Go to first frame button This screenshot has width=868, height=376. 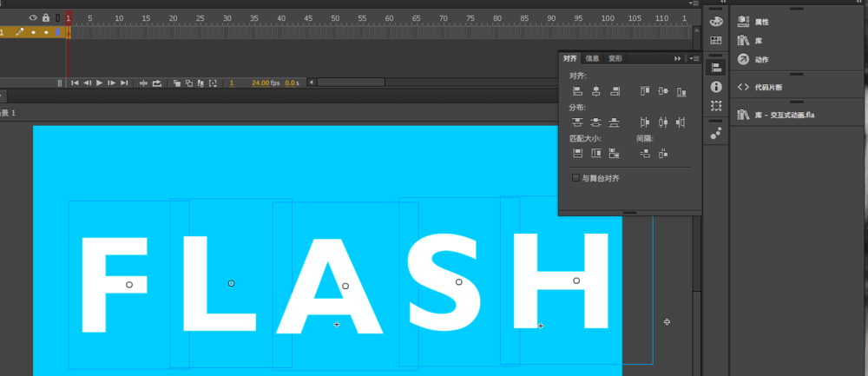pyautogui.click(x=75, y=83)
